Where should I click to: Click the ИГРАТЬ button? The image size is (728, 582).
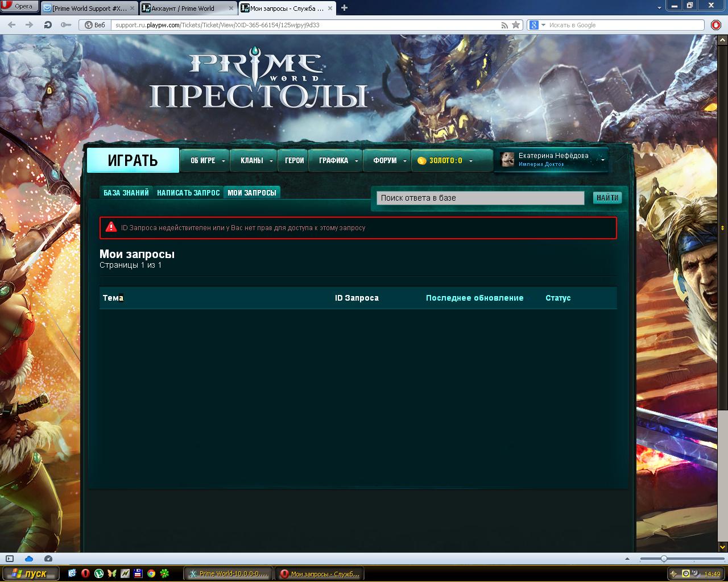[x=133, y=160]
